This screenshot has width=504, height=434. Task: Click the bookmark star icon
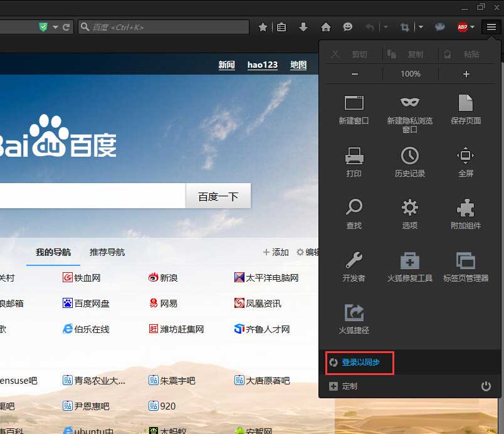[x=263, y=27]
